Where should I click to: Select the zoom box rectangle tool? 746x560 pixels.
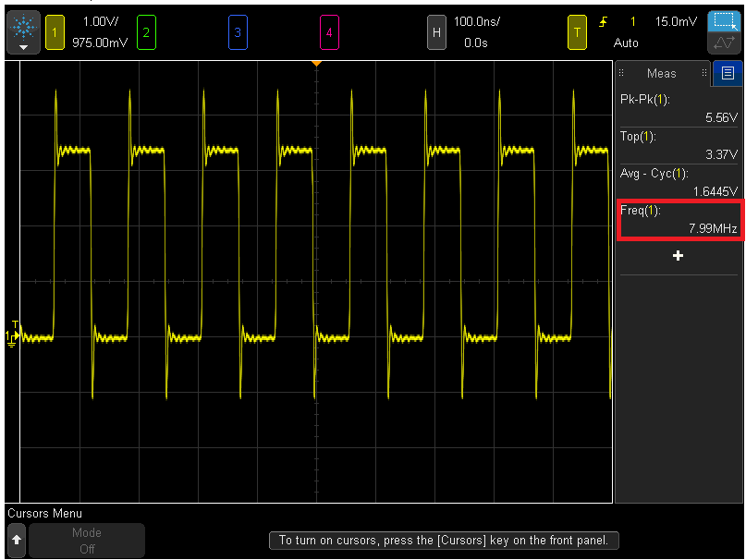725,21
